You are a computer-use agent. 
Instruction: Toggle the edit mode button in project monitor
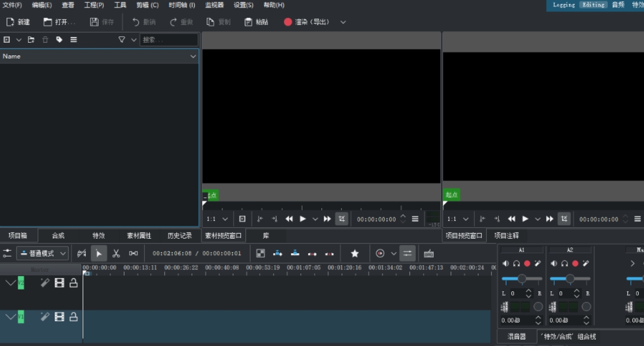(x=564, y=219)
